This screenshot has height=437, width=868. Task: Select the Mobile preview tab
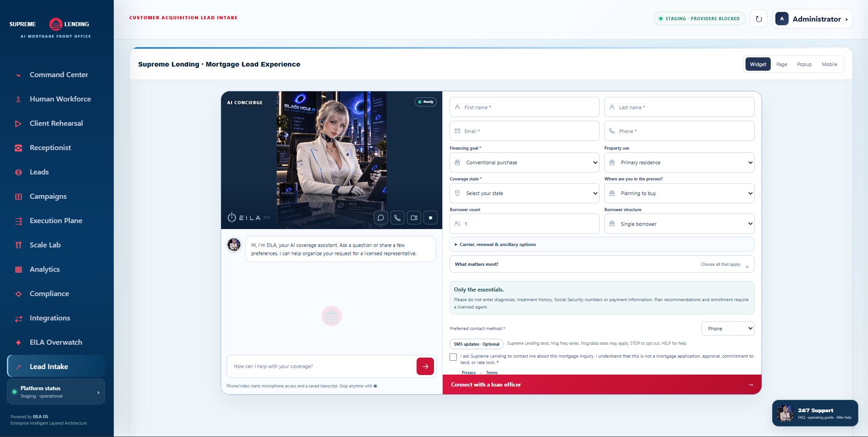(x=829, y=64)
